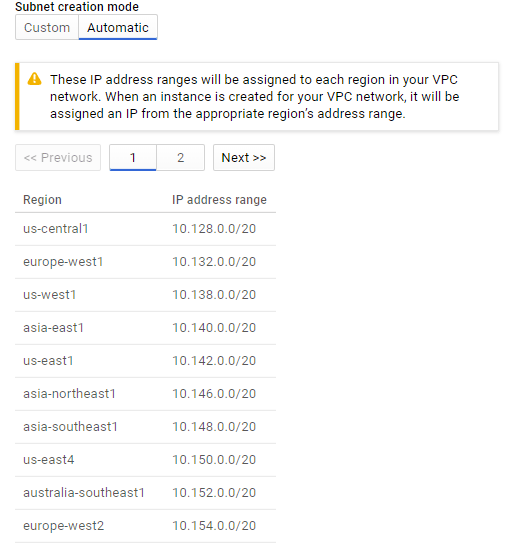Viewport: 513px width, 552px height.
Task: Click IP range 10.150.0.0/20
Action: point(214,460)
